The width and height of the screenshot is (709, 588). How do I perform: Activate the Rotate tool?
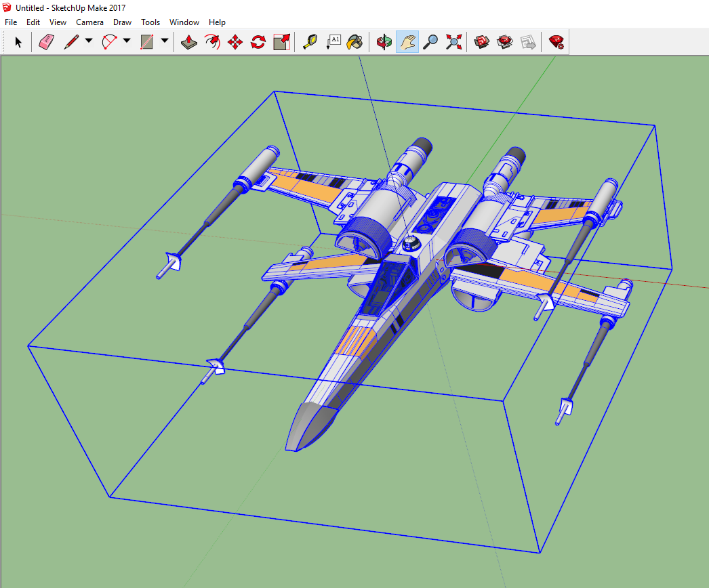[x=258, y=42]
